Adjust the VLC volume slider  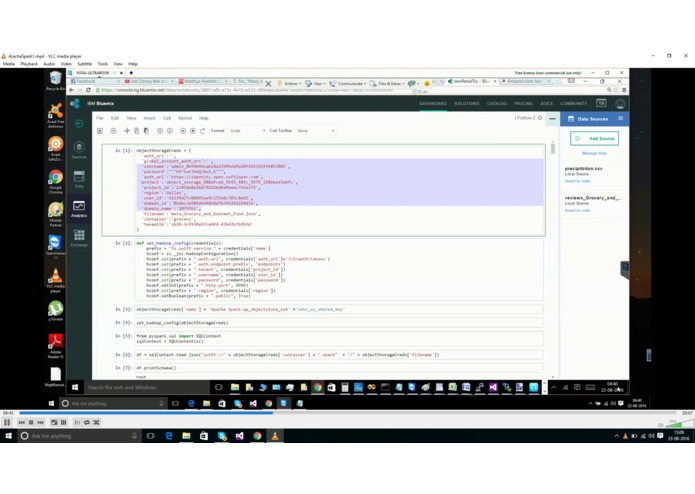(x=679, y=424)
